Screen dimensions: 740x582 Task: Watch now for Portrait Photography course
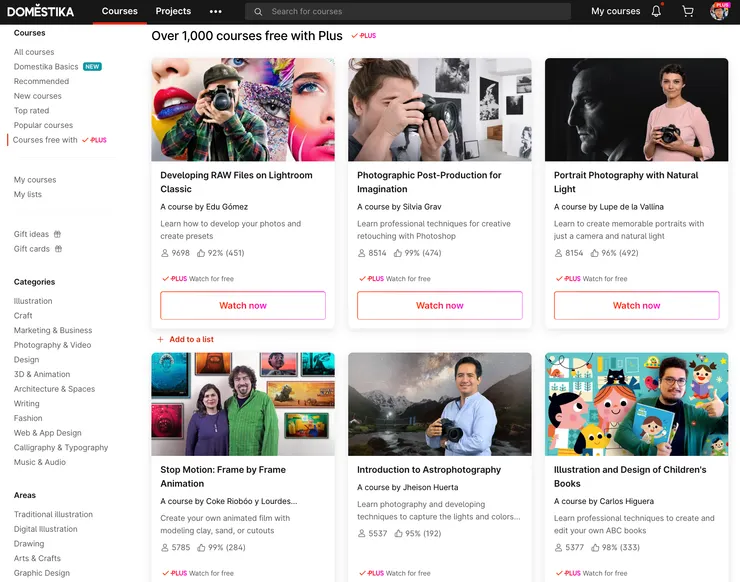coord(637,305)
